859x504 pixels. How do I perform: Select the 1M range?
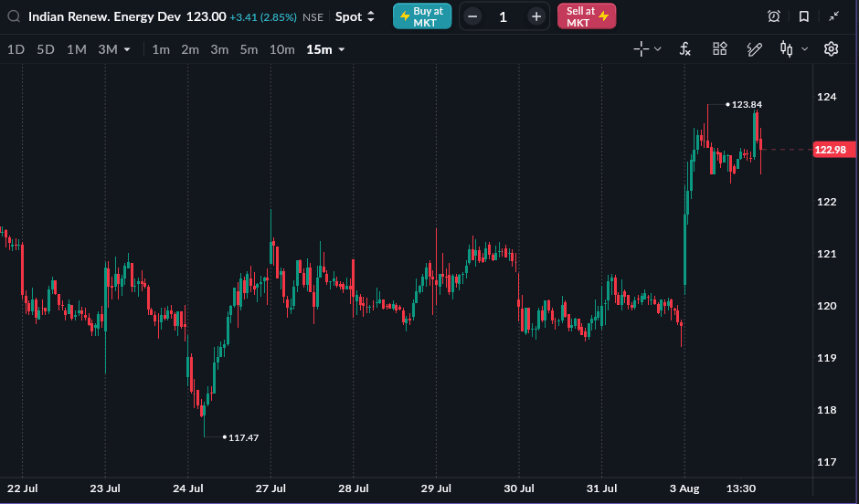[77, 50]
